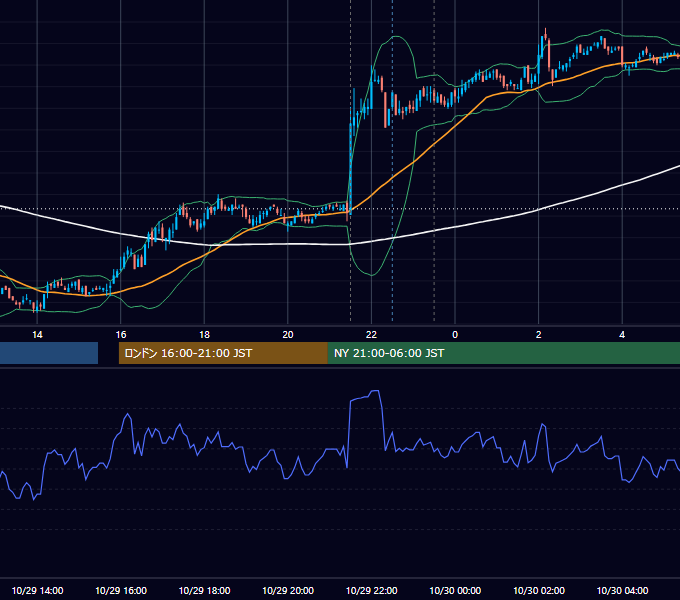Click the 10/29 16:00 time label

[121, 590]
